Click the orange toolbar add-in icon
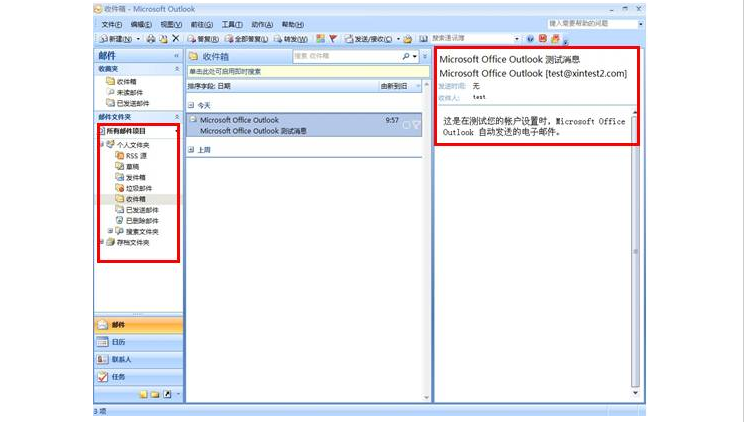This screenshot has width=744, height=422. click(555, 38)
